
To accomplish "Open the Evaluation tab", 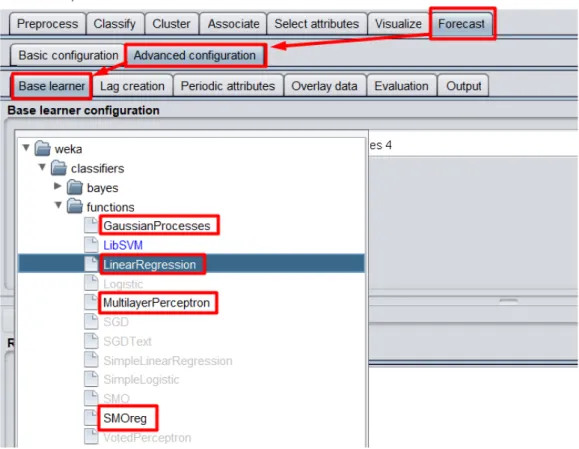I will coord(401,86).
